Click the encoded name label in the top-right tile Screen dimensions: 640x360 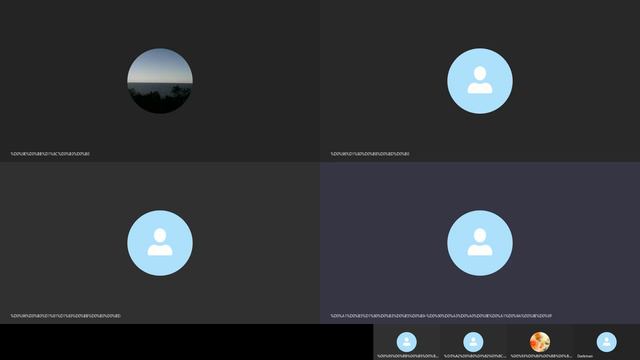370,154
